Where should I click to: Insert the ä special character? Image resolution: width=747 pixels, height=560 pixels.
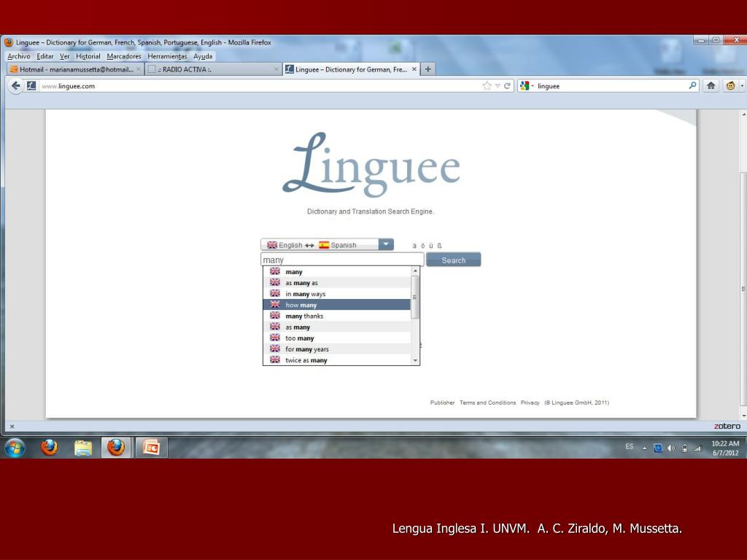pos(414,246)
